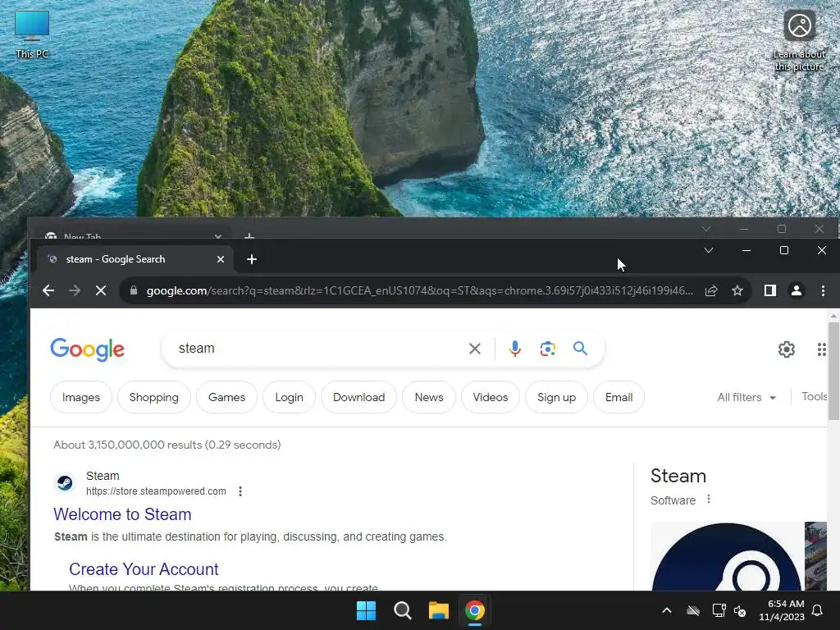Click the Steam knowledge panel title

[x=678, y=476]
